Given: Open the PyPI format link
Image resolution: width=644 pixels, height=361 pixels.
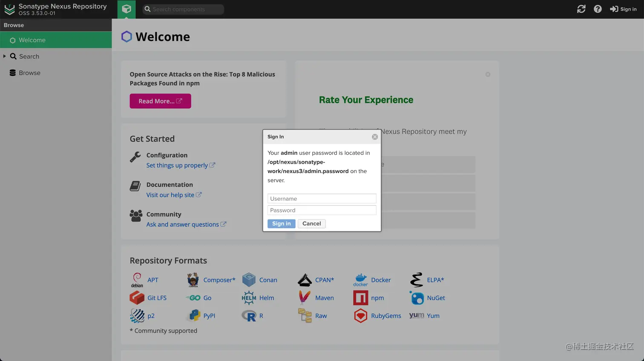Looking at the screenshot, I should (209, 316).
